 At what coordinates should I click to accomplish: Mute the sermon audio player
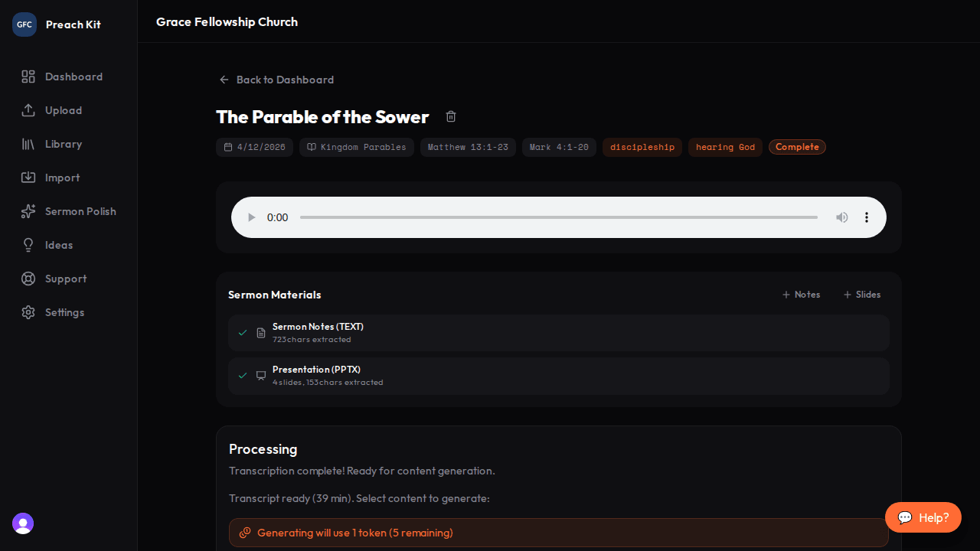(842, 217)
